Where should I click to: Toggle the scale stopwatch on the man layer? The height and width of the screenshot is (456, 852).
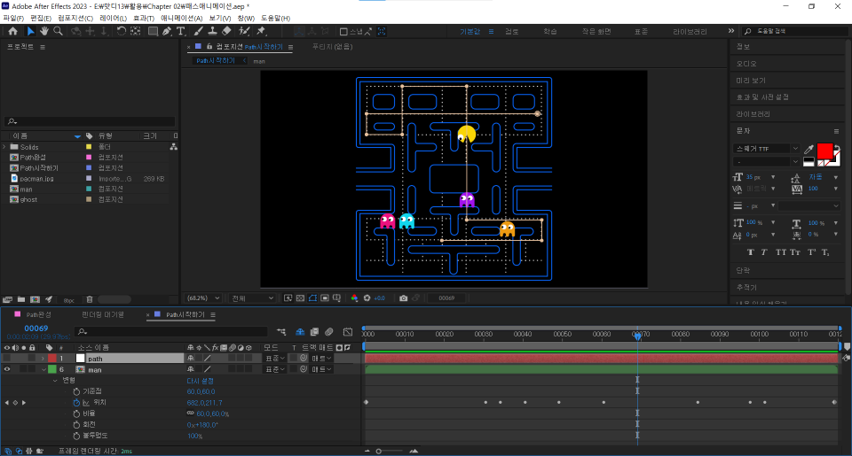(x=77, y=414)
